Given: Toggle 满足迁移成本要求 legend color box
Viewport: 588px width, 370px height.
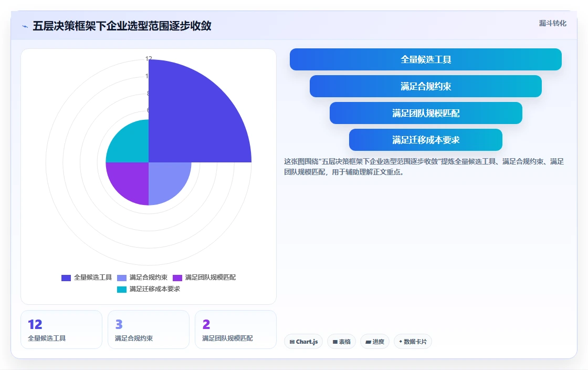Looking at the screenshot, I should point(122,289).
